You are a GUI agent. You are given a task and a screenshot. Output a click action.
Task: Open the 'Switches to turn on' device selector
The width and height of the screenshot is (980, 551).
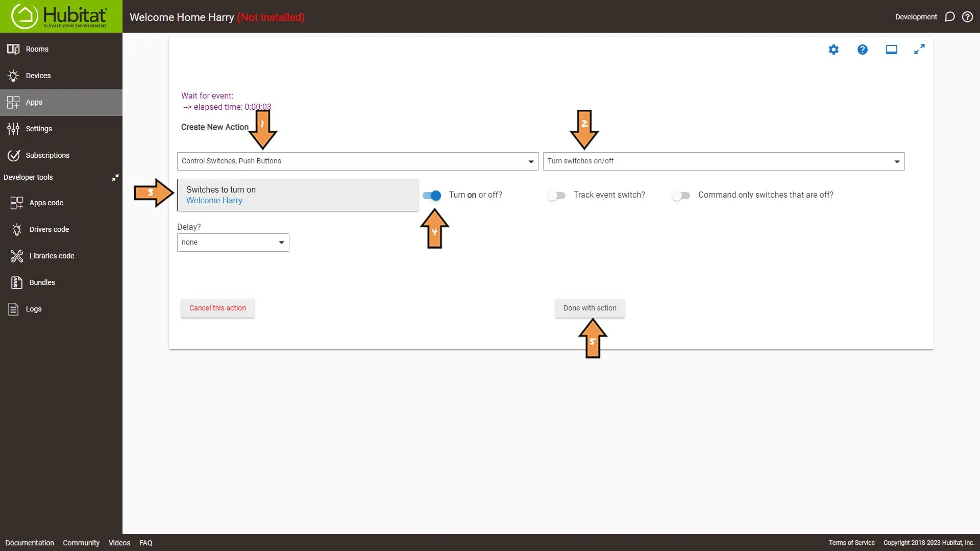tap(298, 195)
